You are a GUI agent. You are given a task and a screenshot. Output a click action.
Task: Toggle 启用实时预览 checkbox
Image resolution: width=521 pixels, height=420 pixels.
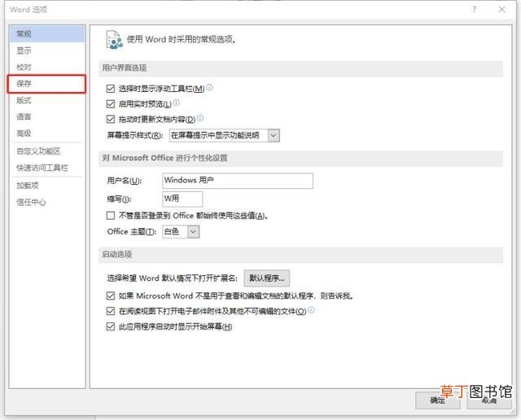click(x=111, y=104)
